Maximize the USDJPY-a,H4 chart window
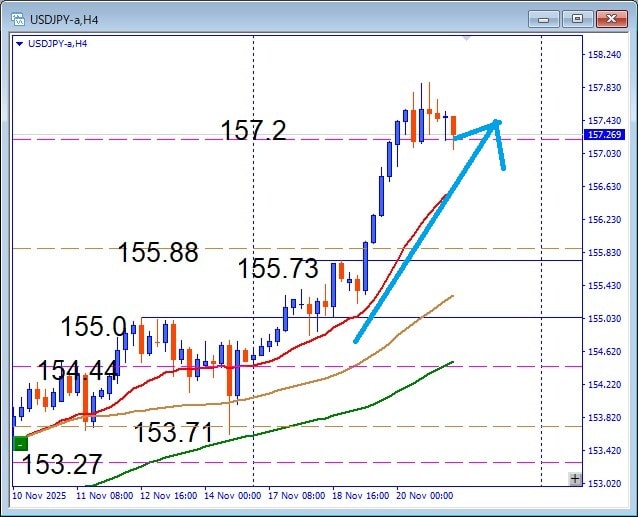The image size is (638, 517). tap(577, 18)
